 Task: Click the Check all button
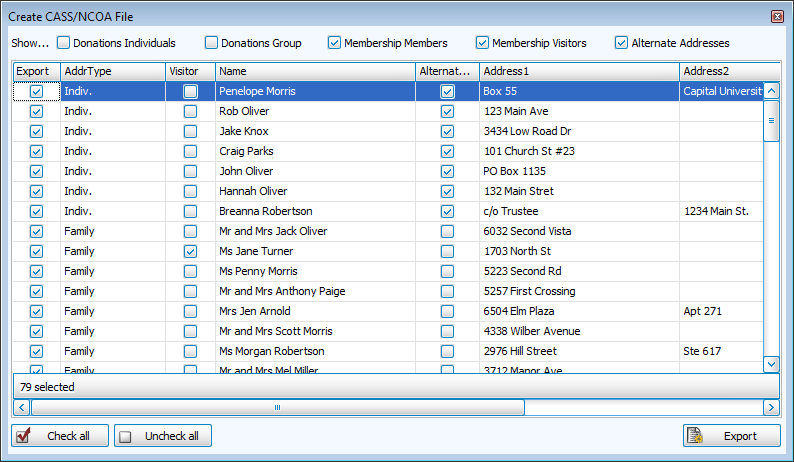click(x=60, y=436)
